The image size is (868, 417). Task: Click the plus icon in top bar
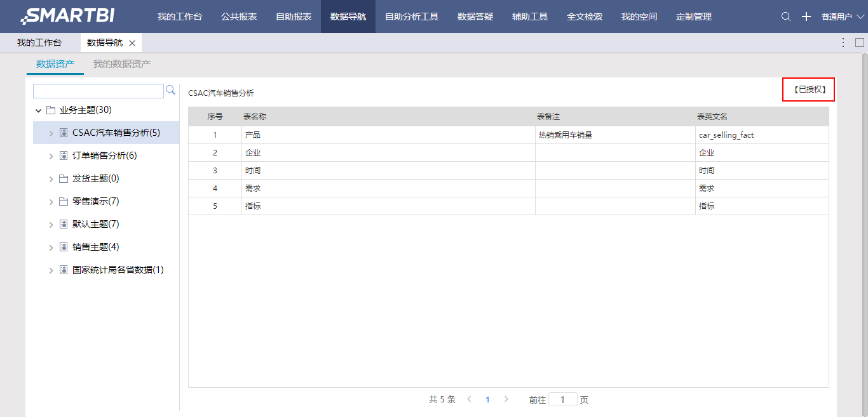(x=806, y=17)
